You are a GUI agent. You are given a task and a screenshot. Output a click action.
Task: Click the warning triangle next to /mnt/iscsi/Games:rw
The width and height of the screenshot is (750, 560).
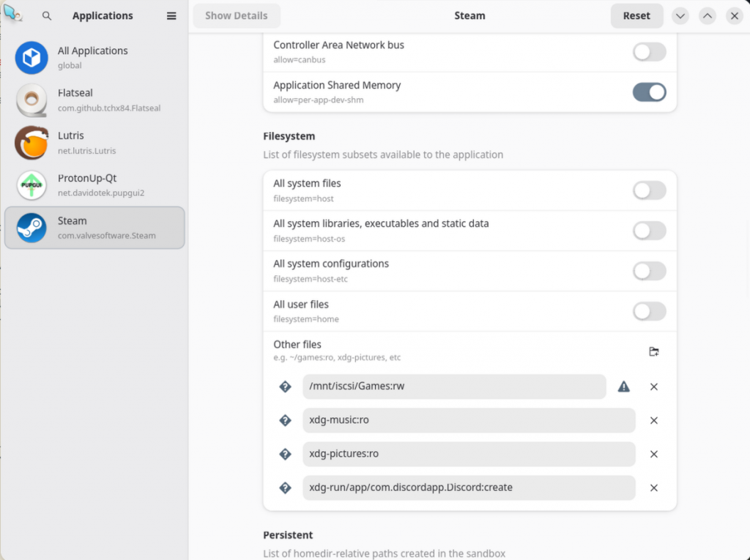pos(623,387)
